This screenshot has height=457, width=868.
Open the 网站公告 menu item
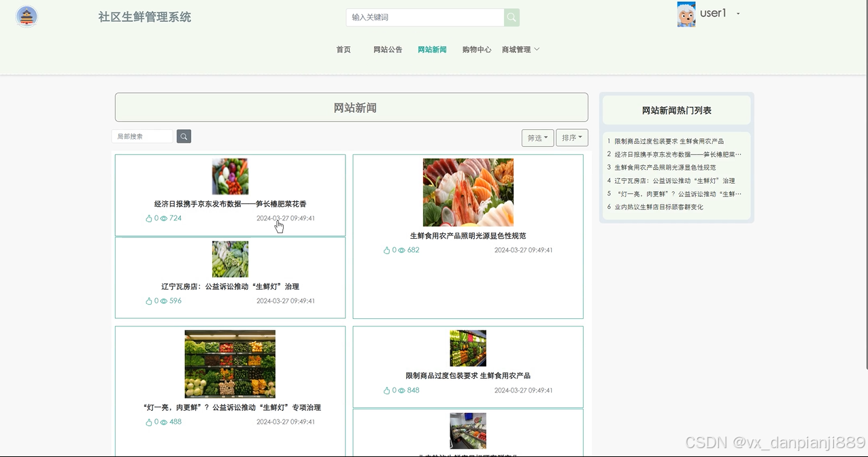click(388, 50)
